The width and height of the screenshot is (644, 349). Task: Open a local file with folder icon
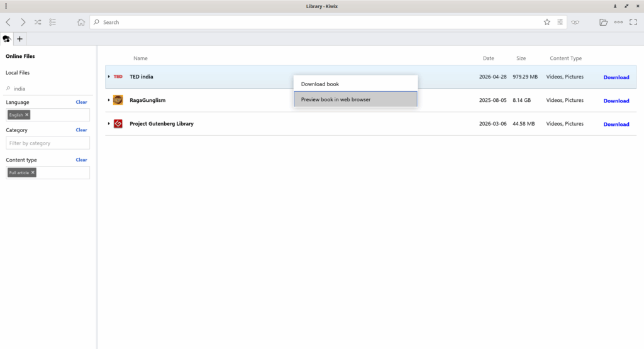click(x=603, y=22)
